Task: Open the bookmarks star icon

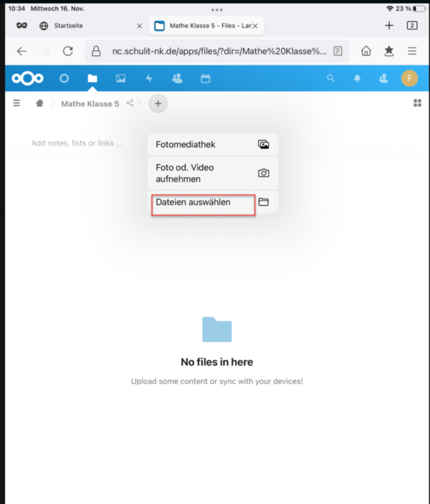Action: [389, 51]
